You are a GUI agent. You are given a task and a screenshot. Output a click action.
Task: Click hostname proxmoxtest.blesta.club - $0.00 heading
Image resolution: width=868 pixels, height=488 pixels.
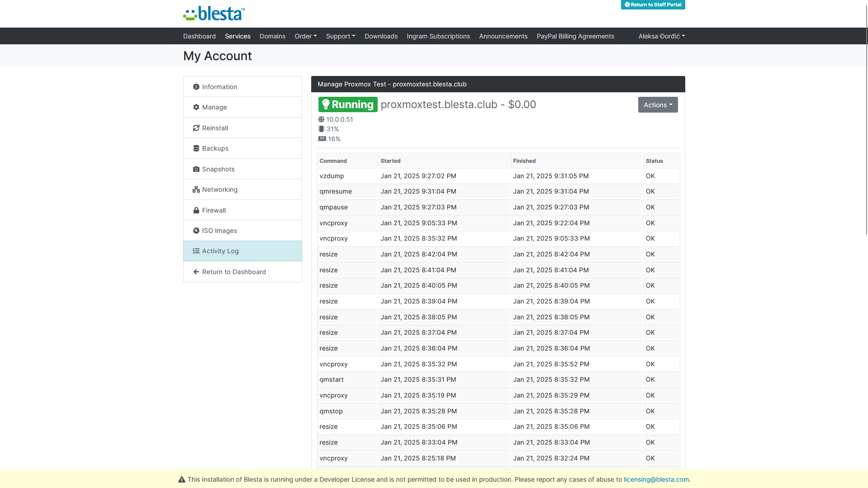(x=458, y=104)
